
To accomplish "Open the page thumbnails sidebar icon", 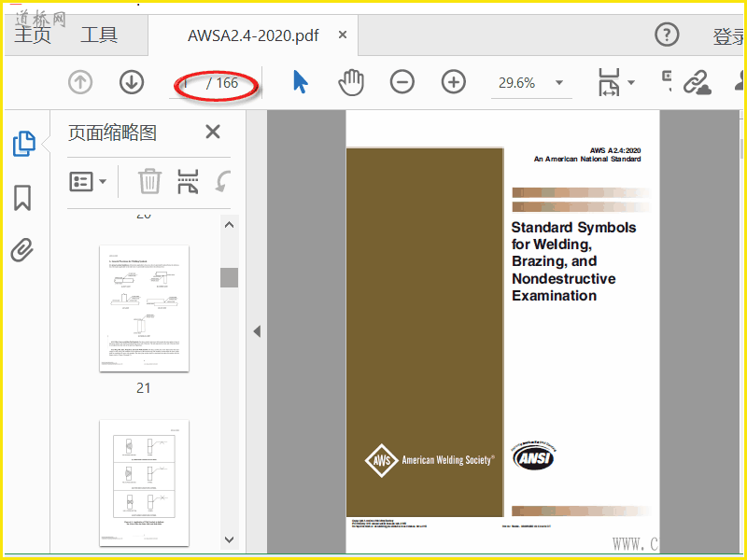I will coord(23,144).
